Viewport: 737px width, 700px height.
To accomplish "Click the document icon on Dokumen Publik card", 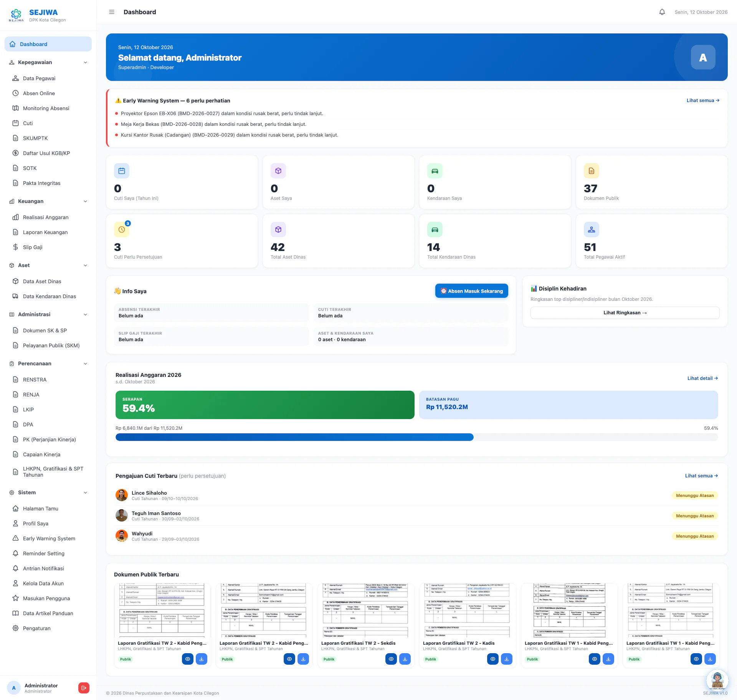I will [592, 171].
